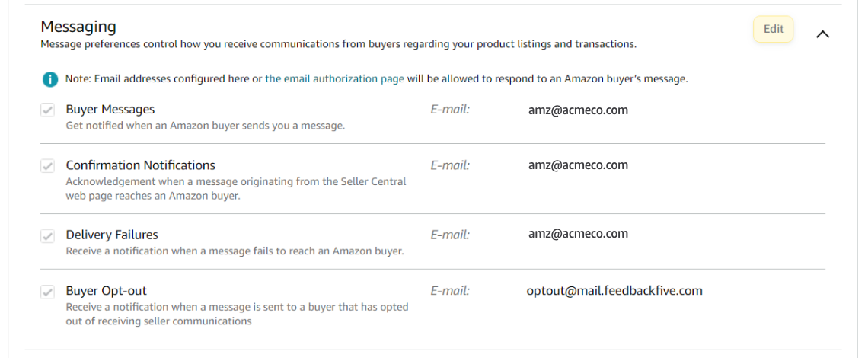Image resolution: width=868 pixels, height=358 pixels.
Task: Select the Delivery Failures label
Action: 112,235
